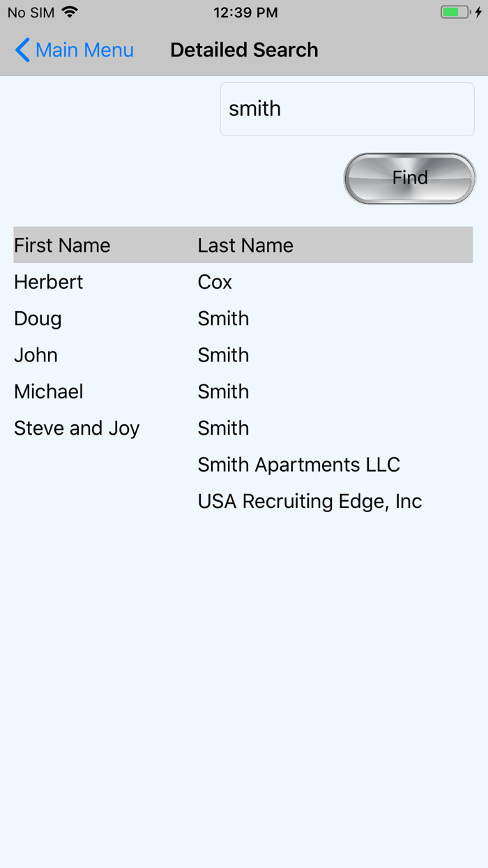Click the First Name column header
This screenshot has height=868, width=488.
61,245
